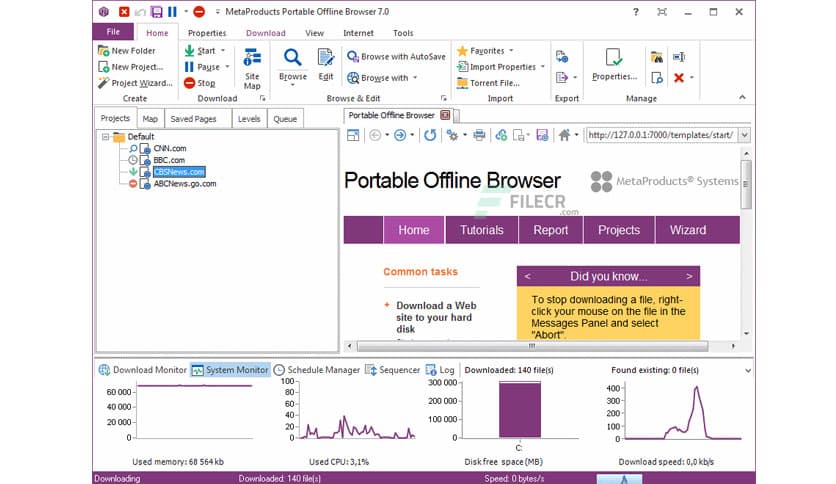
Task: Click the Projects page button
Action: (x=618, y=230)
